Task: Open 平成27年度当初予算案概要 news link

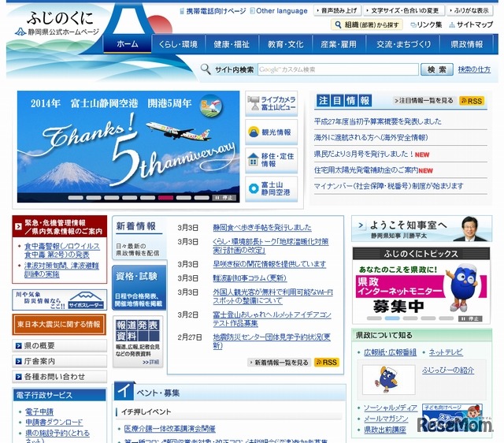Action: click(x=378, y=121)
